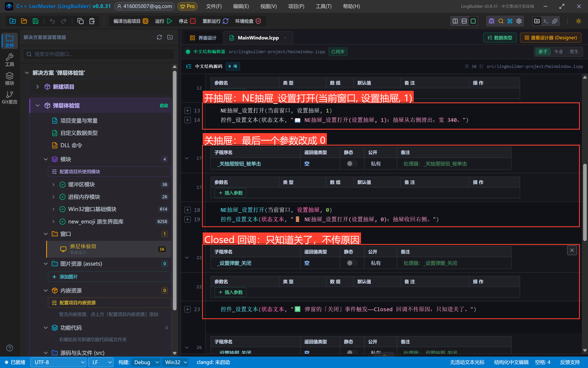Click the run (运行) play icon
Screen dimensions: 588x368
click(x=170, y=21)
